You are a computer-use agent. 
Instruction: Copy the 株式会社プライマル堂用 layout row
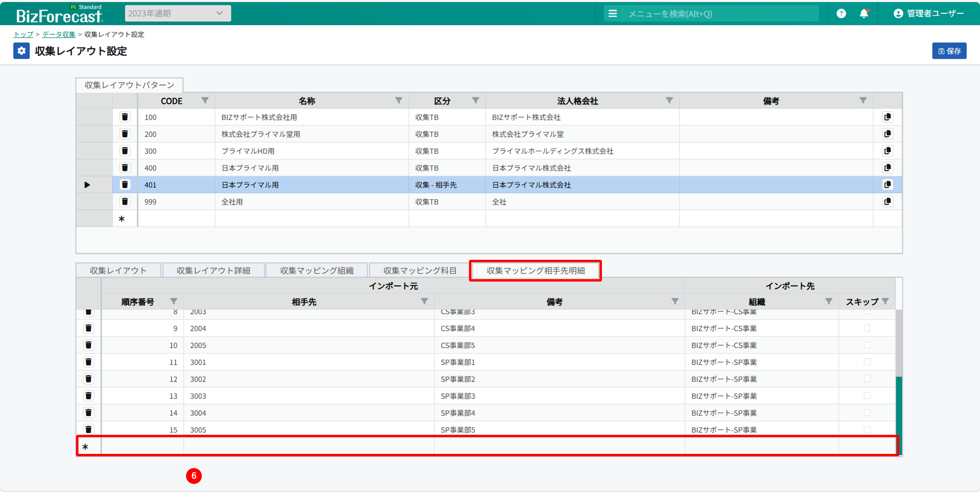pyautogui.click(x=887, y=134)
